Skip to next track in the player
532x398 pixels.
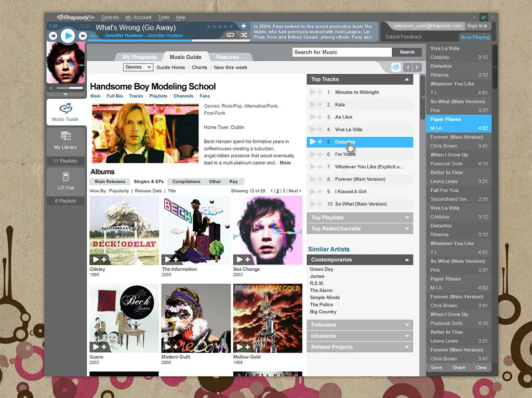pos(83,36)
